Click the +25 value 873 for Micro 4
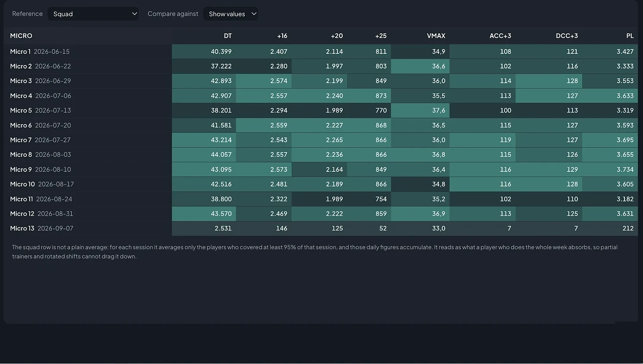 pyautogui.click(x=369, y=96)
